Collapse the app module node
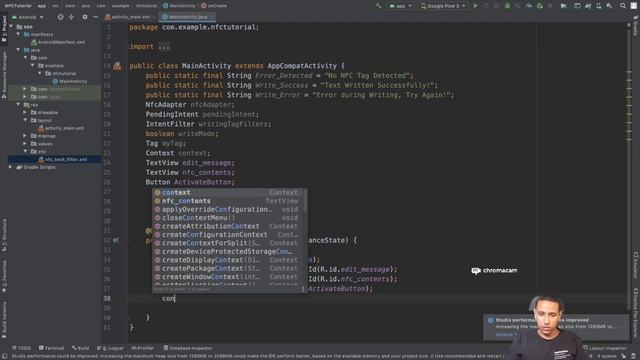This screenshot has width=640, height=360. coord(11,27)
